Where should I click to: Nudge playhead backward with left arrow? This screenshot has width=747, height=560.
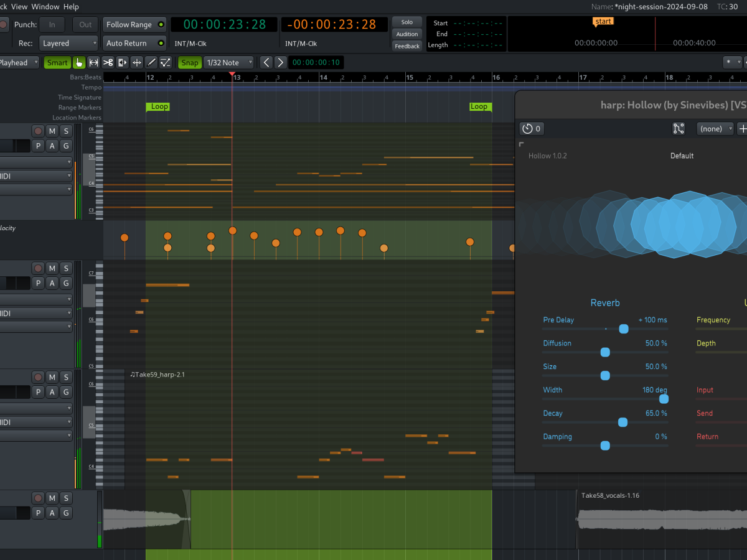(x=266, y=62)
